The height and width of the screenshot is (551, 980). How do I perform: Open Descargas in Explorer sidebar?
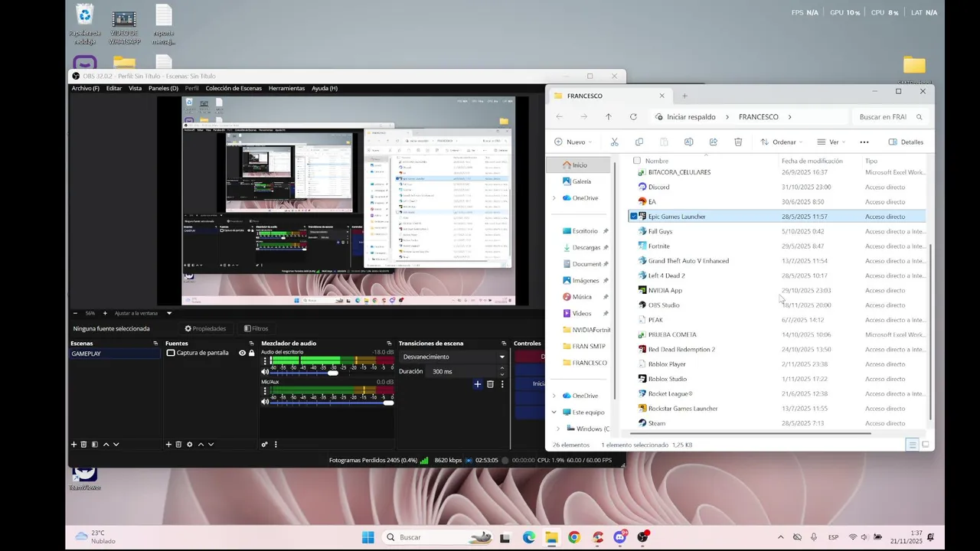586,247
